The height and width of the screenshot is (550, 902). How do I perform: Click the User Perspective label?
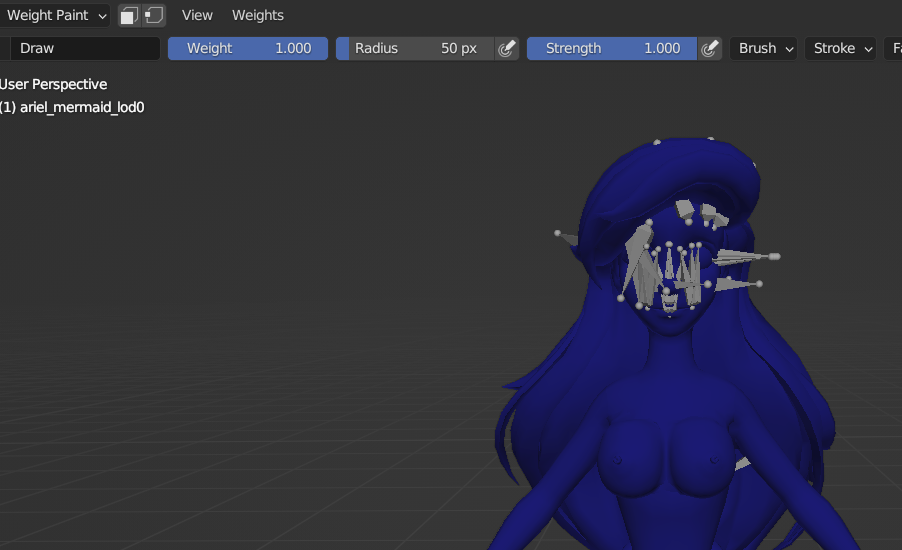(x=53, y=85)
